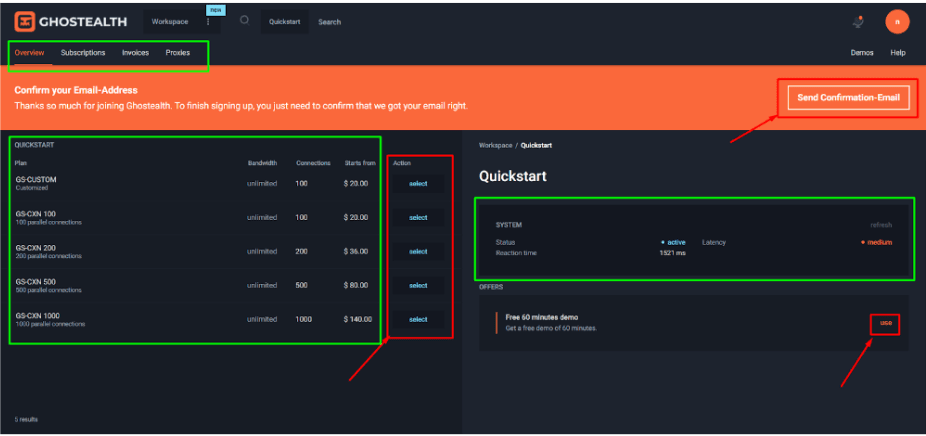This screenshot has height=436, width=926.
Task: Choose select for GS-CXN 100
Action: tap(418, 217)
